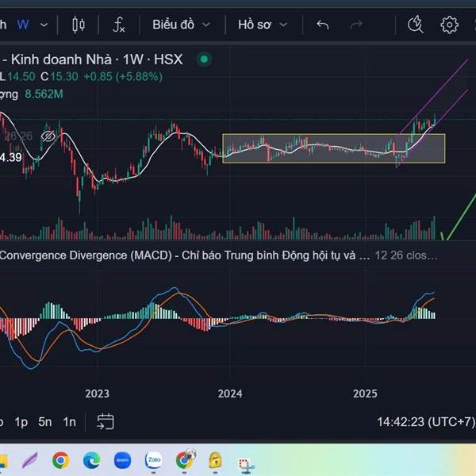
Task: Select the 1p time range button
Action: (x=21, y=422)
